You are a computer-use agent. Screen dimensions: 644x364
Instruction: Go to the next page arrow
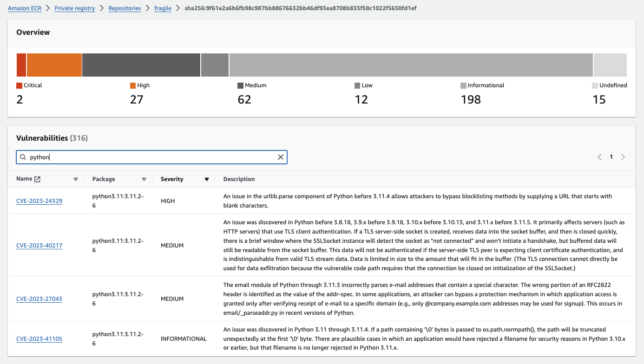point(623,157)
